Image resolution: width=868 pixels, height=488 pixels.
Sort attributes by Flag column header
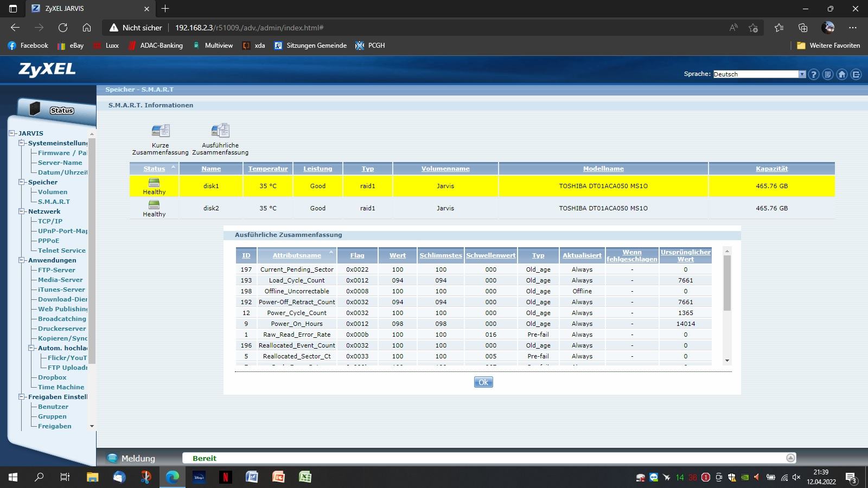357,255
